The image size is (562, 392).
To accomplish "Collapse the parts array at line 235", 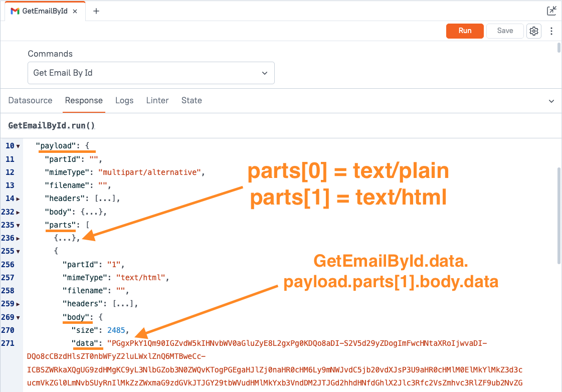I will pyautogui.click(x=19, y=225).
